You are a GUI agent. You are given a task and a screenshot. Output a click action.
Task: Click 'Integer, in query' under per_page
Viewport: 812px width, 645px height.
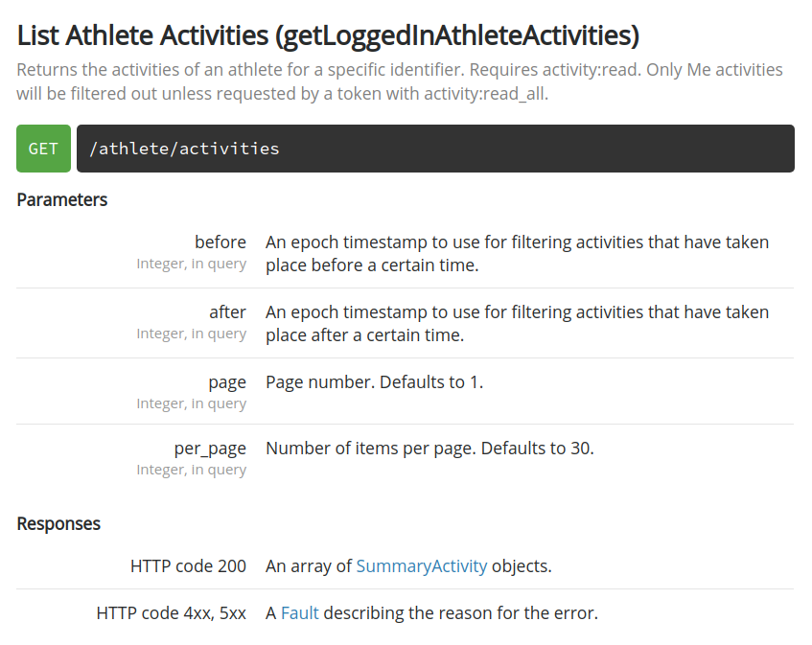pos(192,470)
